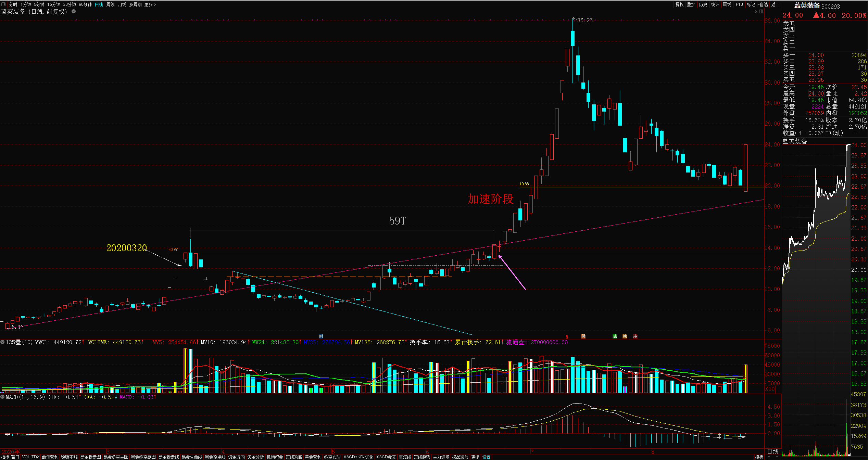
Task: Switch to 5分钟 chart period
Action: point(39,4)
